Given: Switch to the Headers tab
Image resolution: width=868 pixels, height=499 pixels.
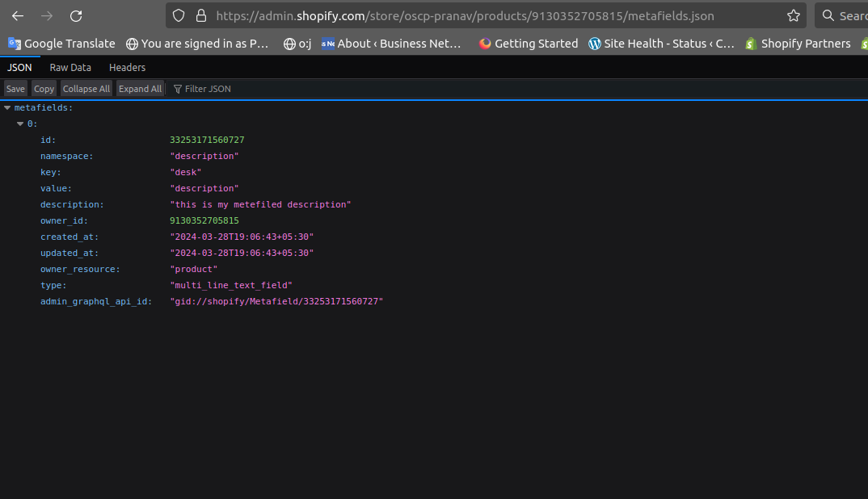Looking at the screenshot, I should tap(127, 68).
